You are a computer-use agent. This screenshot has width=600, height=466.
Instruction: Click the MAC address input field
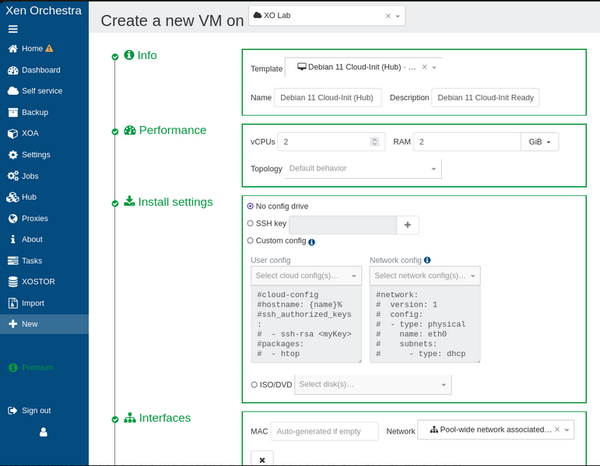click(x=324, y=431)
